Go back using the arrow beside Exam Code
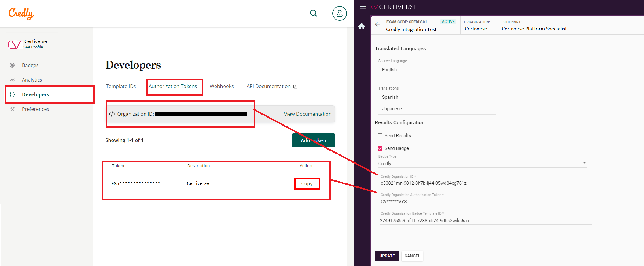 [x=377, y=24]
